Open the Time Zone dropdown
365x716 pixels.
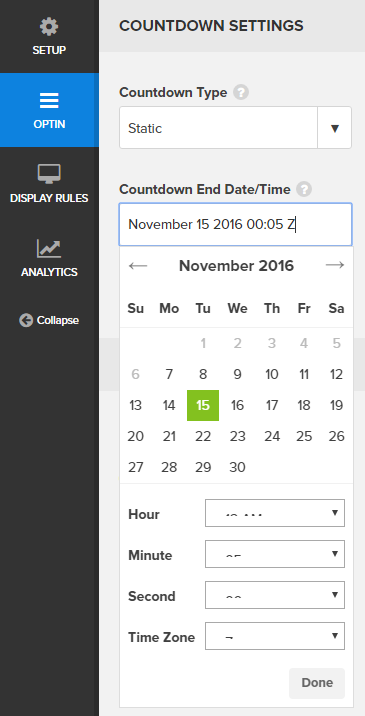(275, 636)
